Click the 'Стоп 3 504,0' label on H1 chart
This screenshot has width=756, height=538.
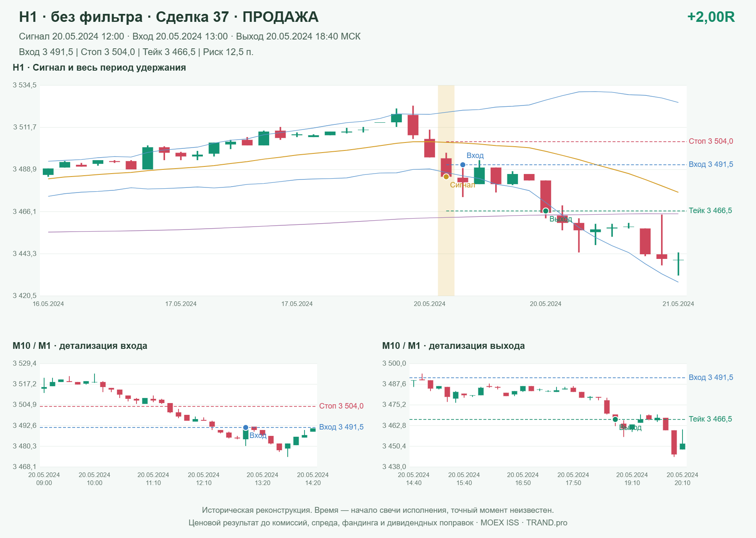711,141
